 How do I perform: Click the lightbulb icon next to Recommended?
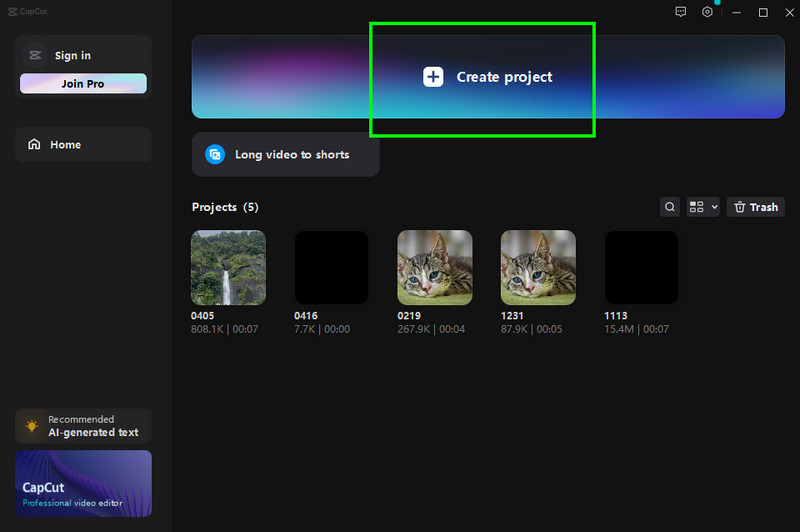coord(32,426)
